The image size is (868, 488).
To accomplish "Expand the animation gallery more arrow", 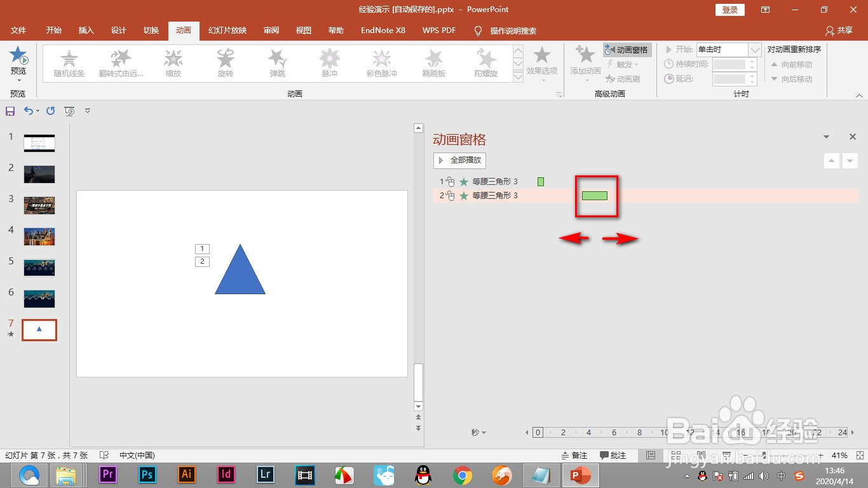I will (x=518, y=76).
